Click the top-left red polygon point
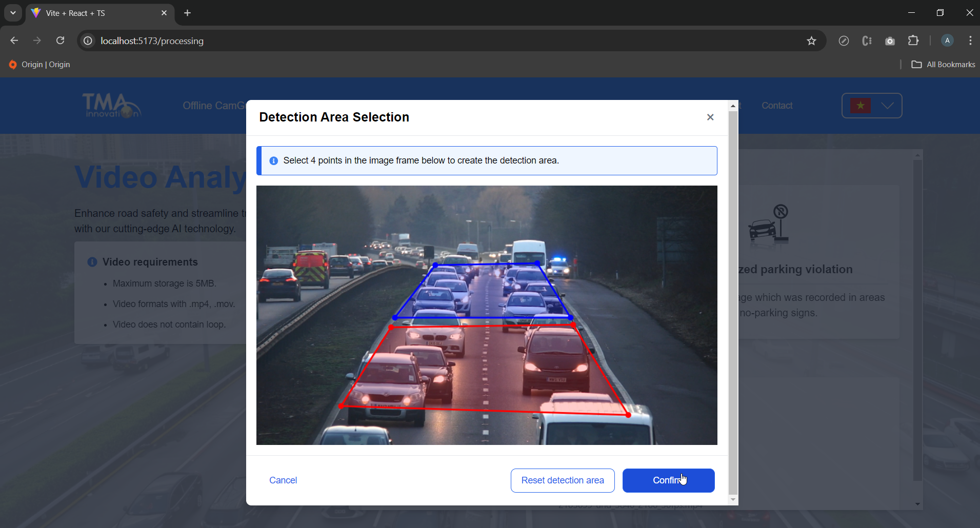Viewport: 980px width, 528px height. tap(391, 327)
